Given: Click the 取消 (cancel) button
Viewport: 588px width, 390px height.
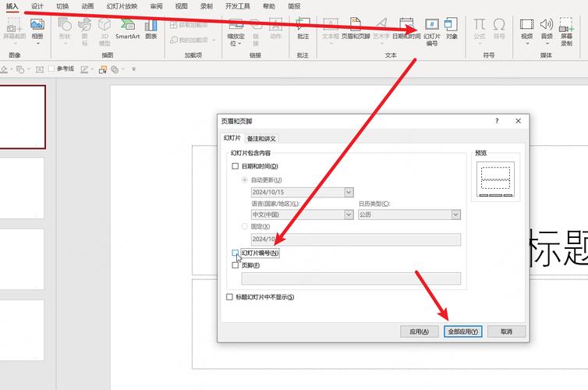Looking at the screenshot, I should click(506, 331).
